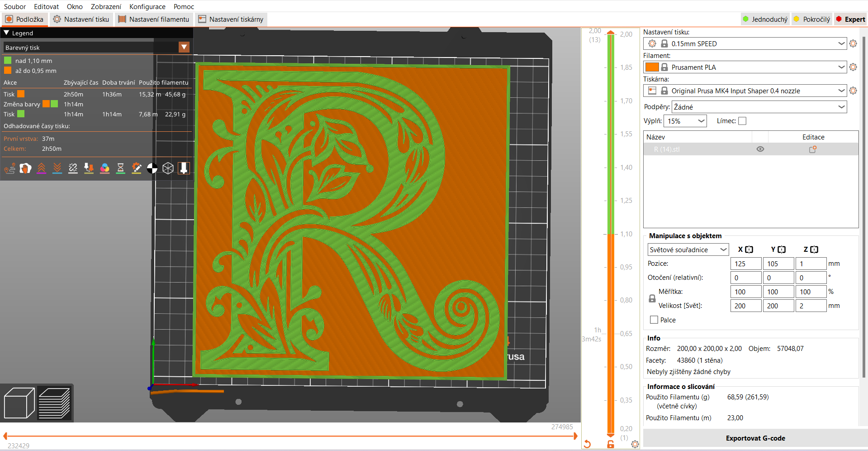Image resolution: width=868 pixels, height=451 pixels.
Task: Show custom G-code markers in preview
Action: point(137,168)
